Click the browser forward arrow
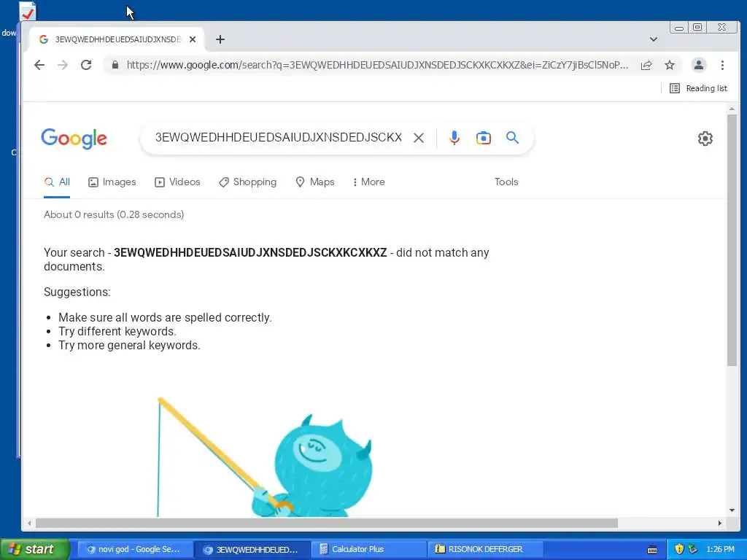Viewport: 747px width, 560px height. 63,65
